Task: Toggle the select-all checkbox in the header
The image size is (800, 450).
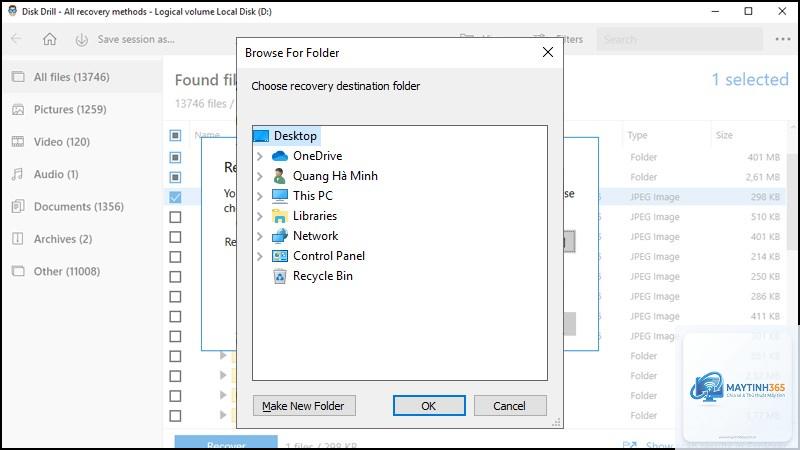Action: click(175, 135)
